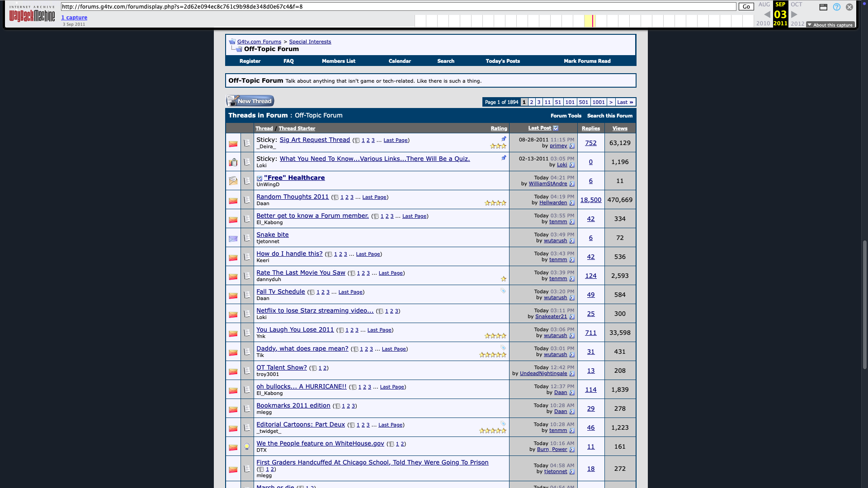Click the last-post arrow next to tjetonnet
The height and width of the screenshot is (488, 868).
572,472
